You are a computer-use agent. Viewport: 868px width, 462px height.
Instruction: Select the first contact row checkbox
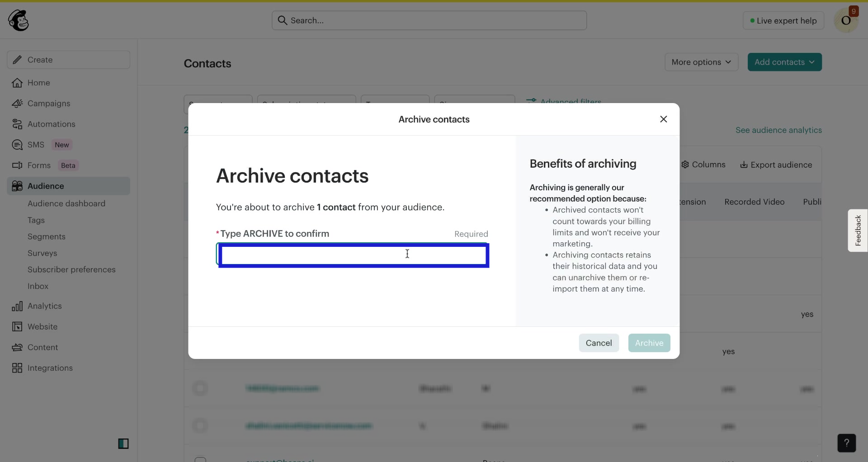[x=200, y=388]
